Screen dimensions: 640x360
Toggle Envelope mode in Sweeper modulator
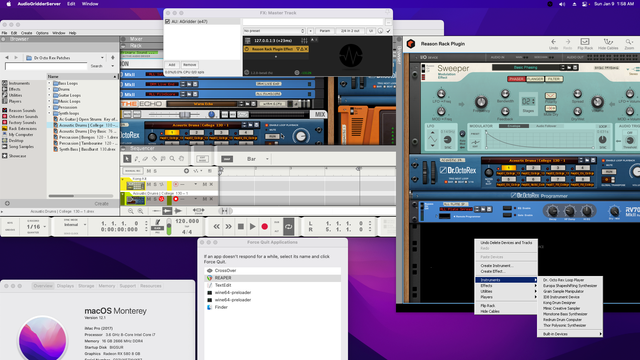click(x=513, y=126)
